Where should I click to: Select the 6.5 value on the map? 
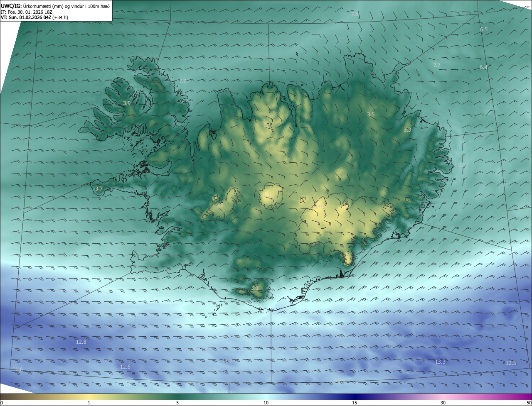484,29
